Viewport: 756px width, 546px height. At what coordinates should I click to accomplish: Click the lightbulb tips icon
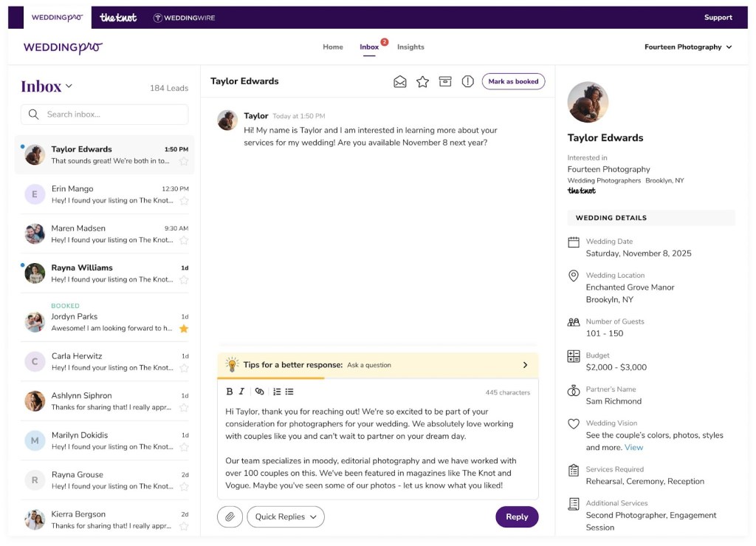coord(232,365)
